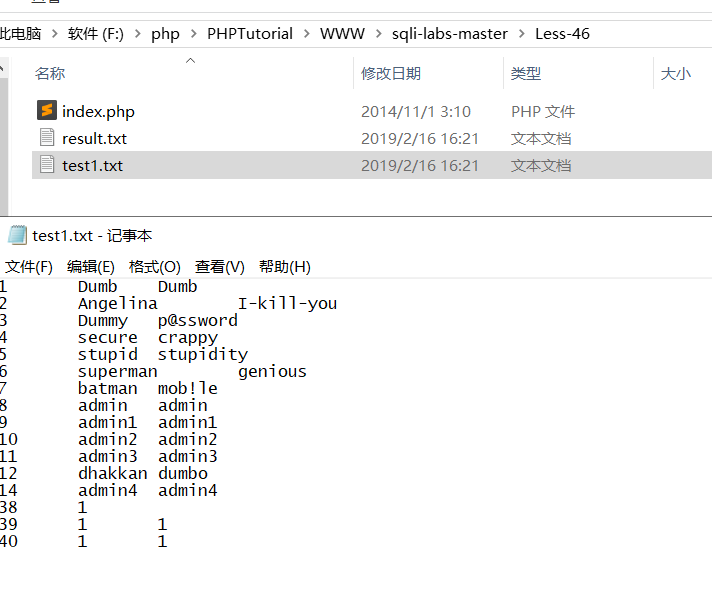This screenshot has width=712, height=602.
Task: Click row number 40 in Notepad
Action: pos(9,542)
